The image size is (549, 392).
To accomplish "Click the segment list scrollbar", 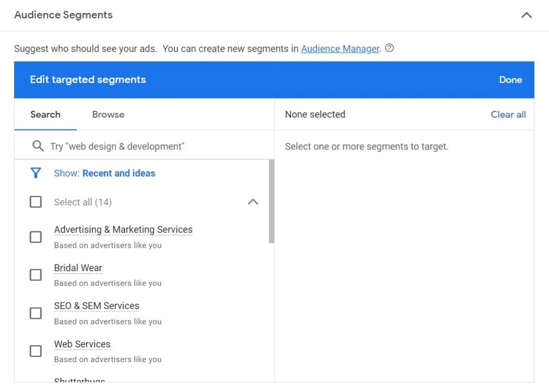I will (271, 201).
